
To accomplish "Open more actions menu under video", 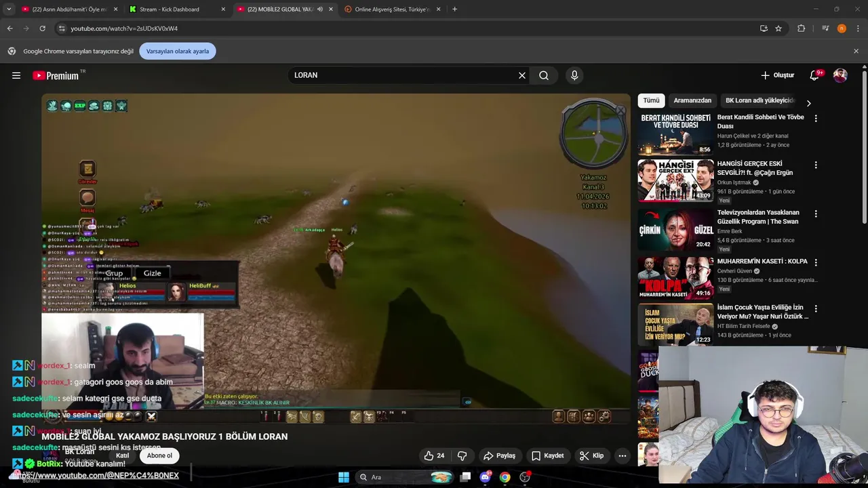I will click(623, 455).
